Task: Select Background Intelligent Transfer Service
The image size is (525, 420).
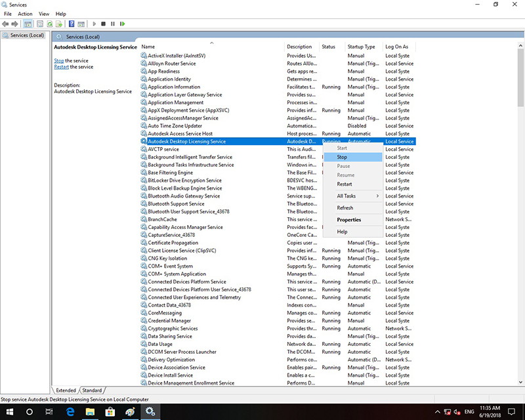Action: click(x=278, y=157)
